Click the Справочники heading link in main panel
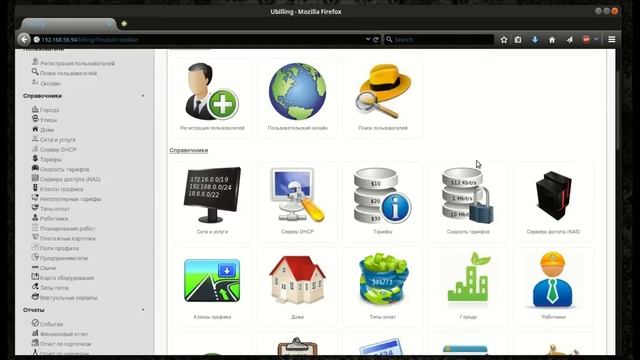Image resolution: width=640 pixels, height=360 pixels. coord(189,150)
